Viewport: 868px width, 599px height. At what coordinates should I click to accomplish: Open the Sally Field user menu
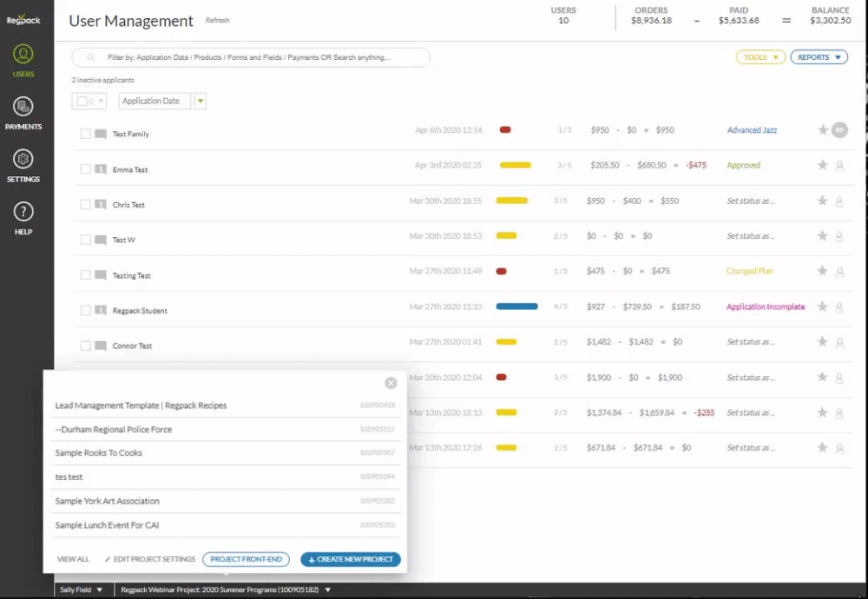(81, 589)
